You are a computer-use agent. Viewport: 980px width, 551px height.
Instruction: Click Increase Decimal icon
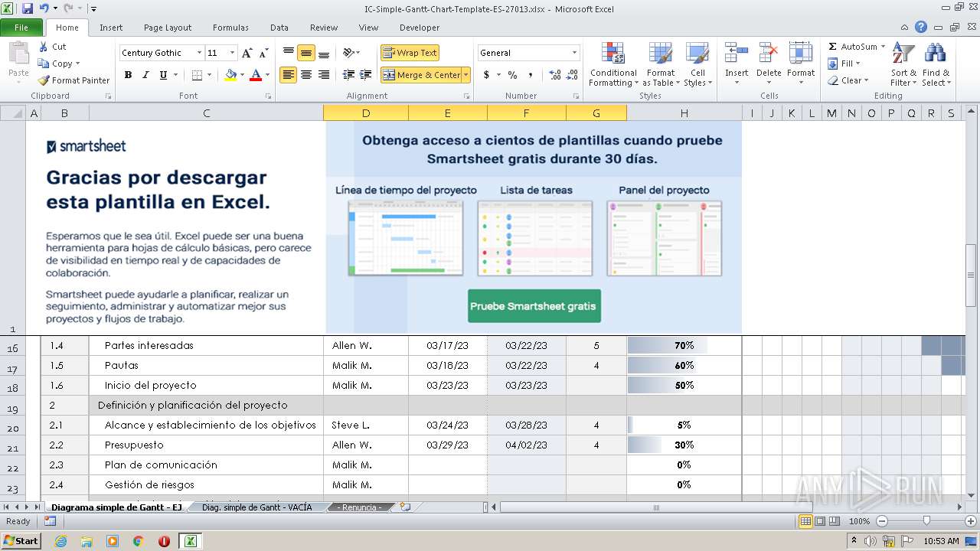[555, 75]
